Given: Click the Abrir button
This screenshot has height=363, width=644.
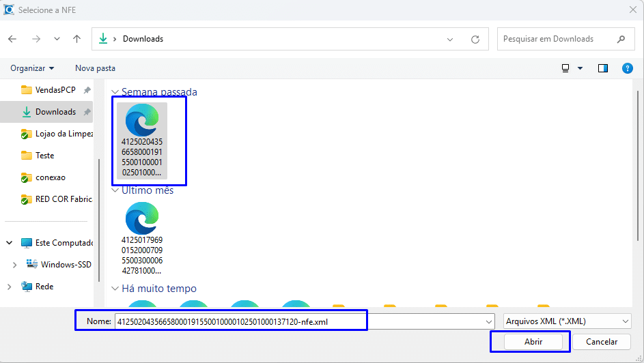Looking at the screenshot, I should click(533, 342).
